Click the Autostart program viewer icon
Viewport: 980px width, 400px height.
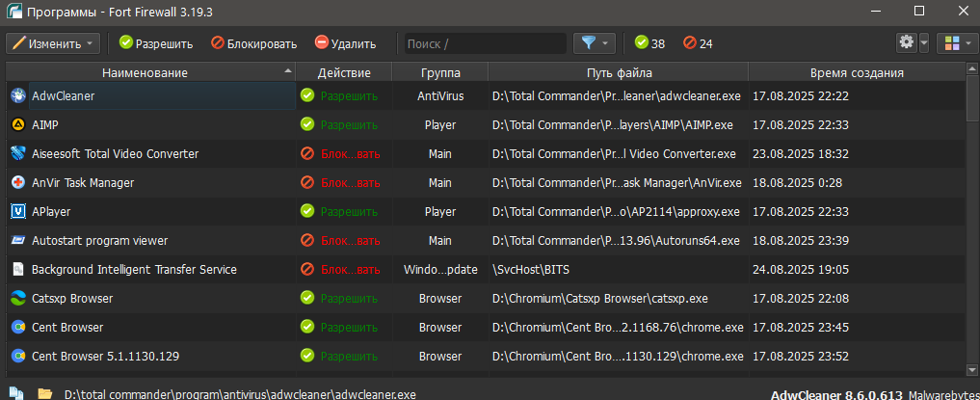click(18, 241)
